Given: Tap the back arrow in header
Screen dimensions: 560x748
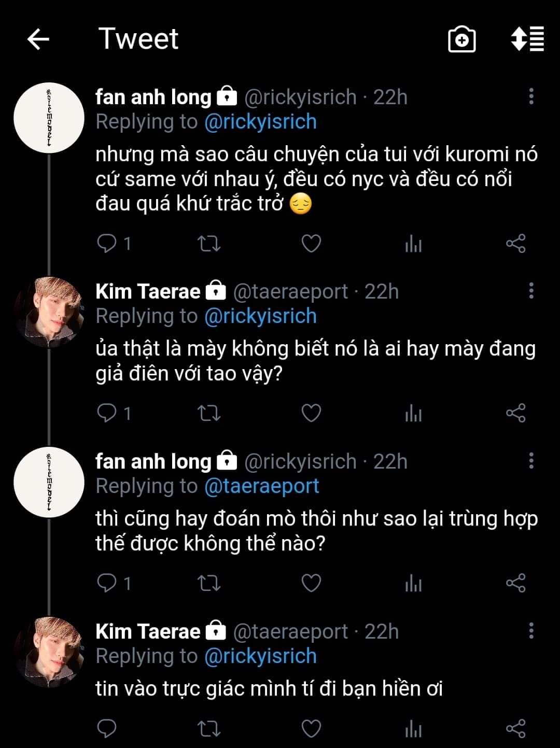Looking at the screenshot, I should tap(38, 39).
